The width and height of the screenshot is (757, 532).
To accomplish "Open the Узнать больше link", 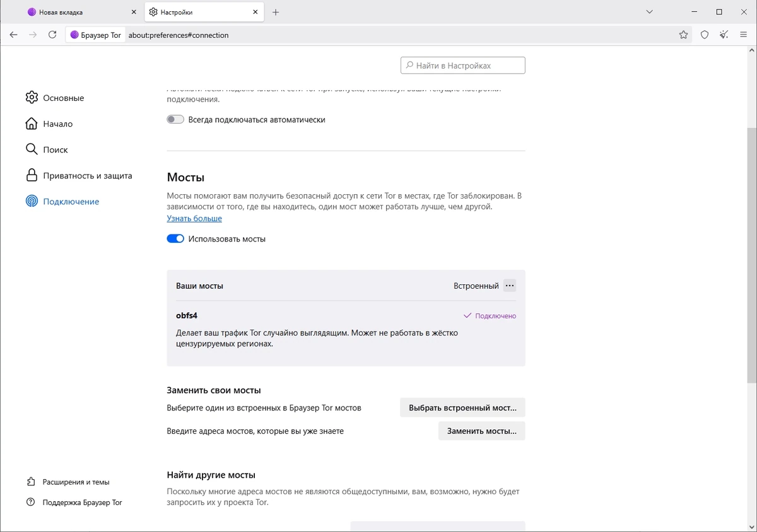I will tap(194, 218).
